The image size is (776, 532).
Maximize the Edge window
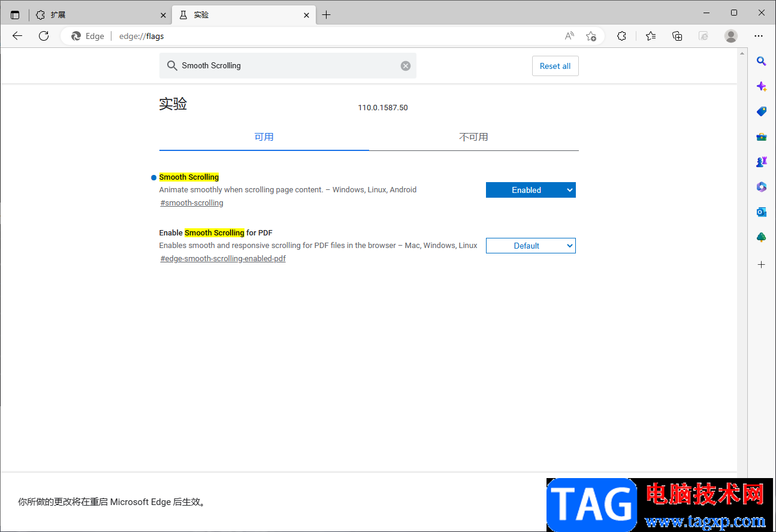tap(734, 13)
